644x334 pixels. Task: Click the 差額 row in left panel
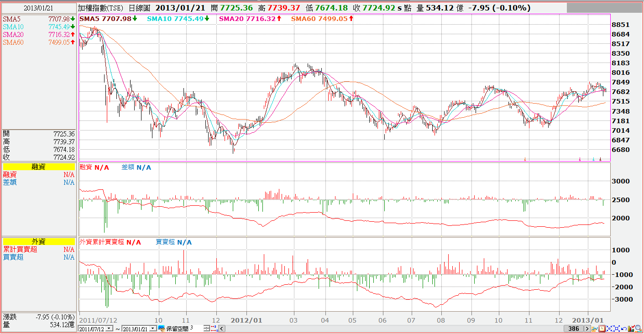coord(38,183)
